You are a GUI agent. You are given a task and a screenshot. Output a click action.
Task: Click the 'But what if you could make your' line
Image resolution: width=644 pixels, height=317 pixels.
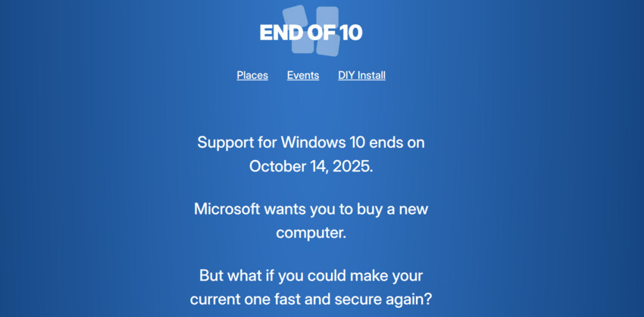click(311, 275)
